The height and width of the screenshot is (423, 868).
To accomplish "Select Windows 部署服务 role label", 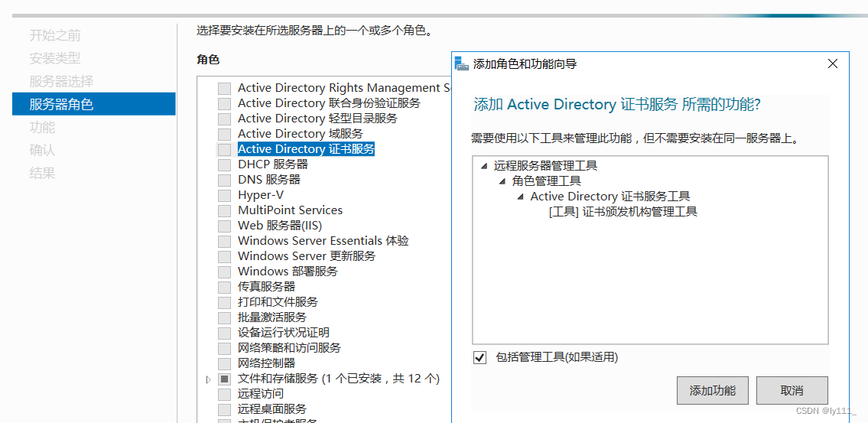I will (x=288, y=272).
